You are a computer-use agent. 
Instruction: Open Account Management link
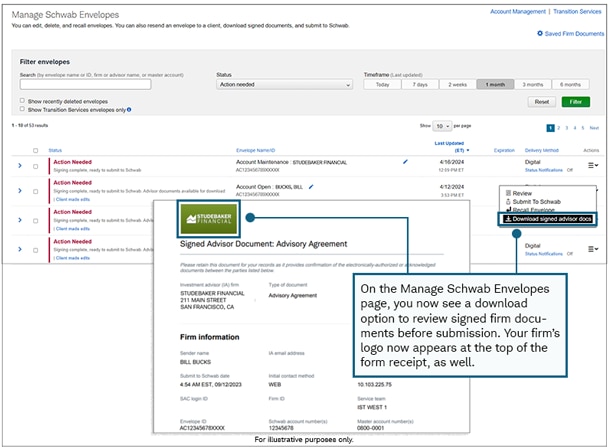518,12
